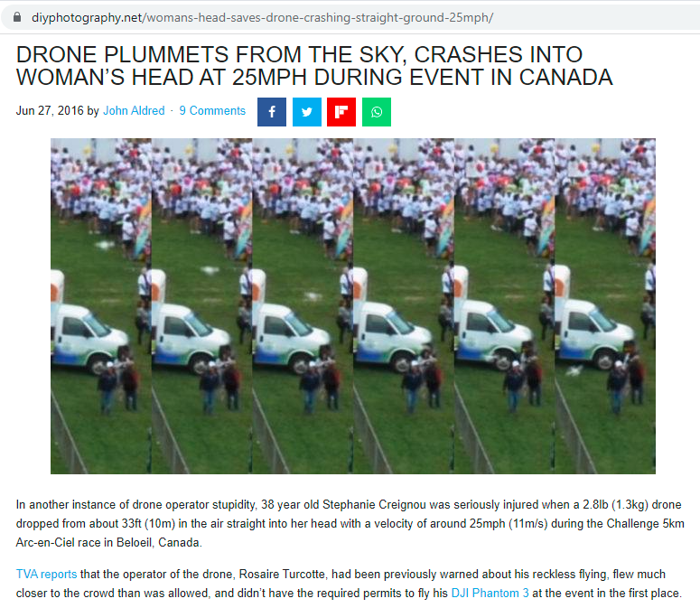Open author John Aldred's page
700x608 pixels.
pos(134,111)
